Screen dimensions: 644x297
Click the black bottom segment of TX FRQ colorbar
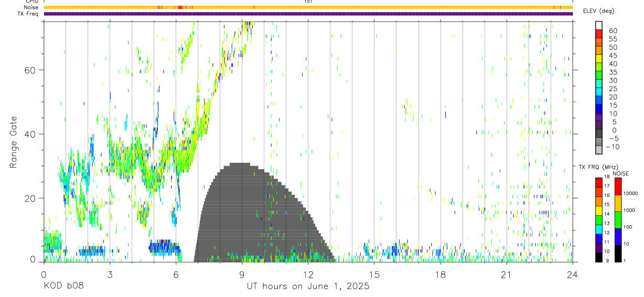(x=598, y=257)
